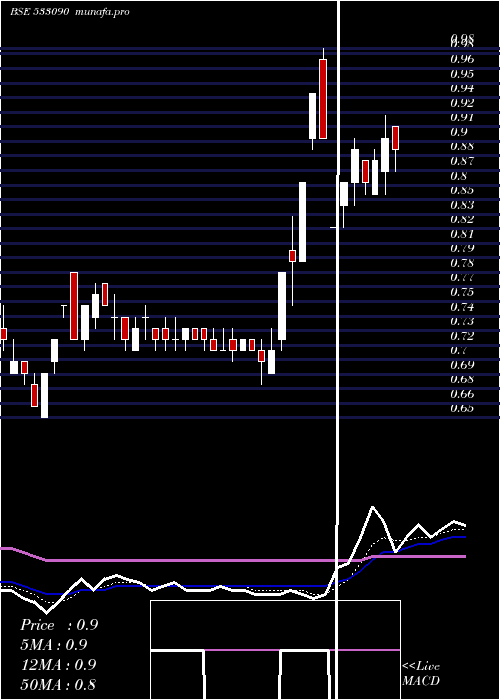Click the 0.92 price axis label
This screenshot has height=700, width=500.
(x=462, y=102)
